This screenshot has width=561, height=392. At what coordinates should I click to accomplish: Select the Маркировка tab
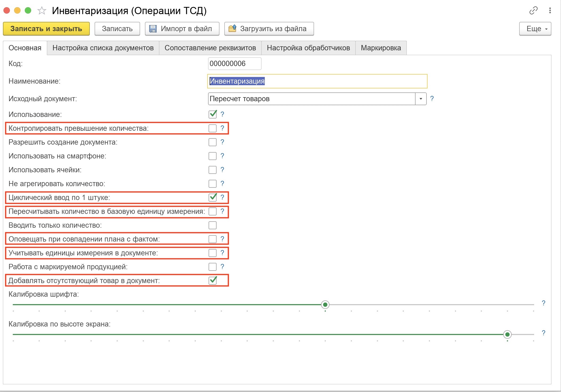coord(381,48)
